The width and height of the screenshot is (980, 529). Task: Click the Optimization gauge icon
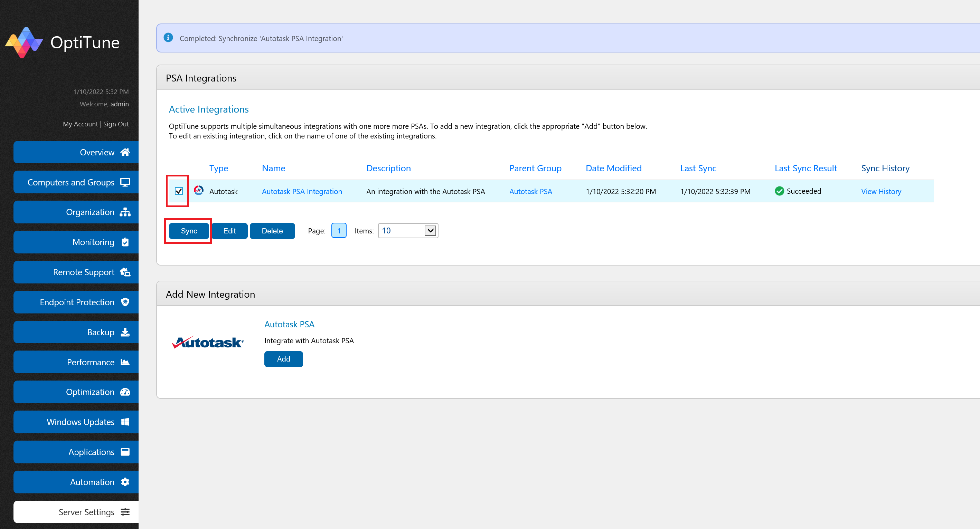click(x=125, y=392)
